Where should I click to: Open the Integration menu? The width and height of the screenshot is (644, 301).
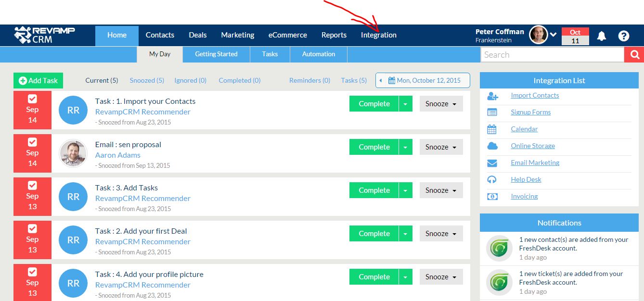tap(379, 35)
